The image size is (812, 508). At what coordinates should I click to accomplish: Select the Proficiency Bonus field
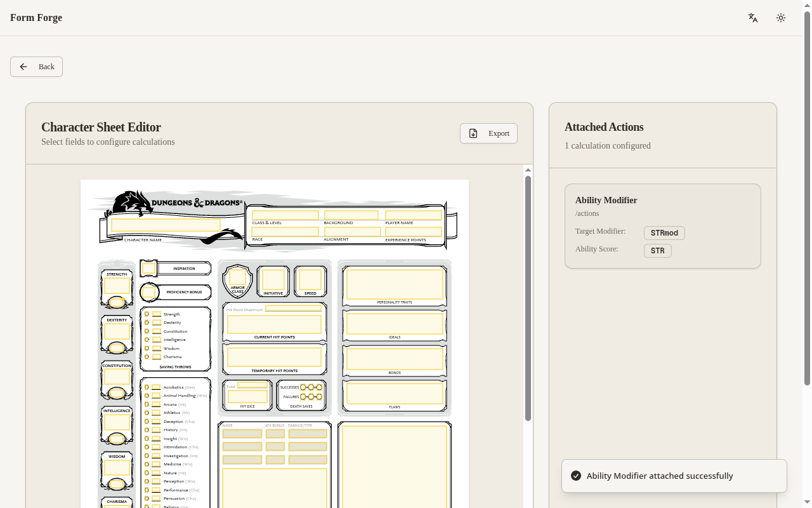149,292
